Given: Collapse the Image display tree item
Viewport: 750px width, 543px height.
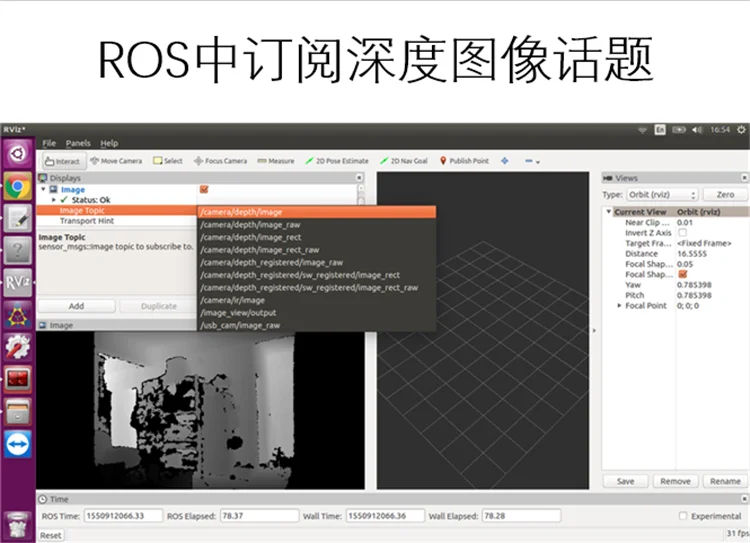Looking at the screenshot, I should tap(44, 189).
